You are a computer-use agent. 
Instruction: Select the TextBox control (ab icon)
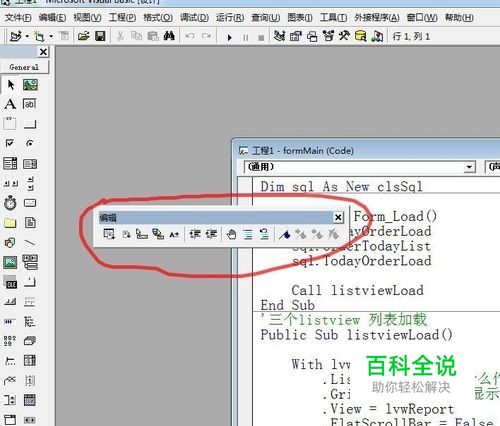pyautogui.click(x=30, y=104)
